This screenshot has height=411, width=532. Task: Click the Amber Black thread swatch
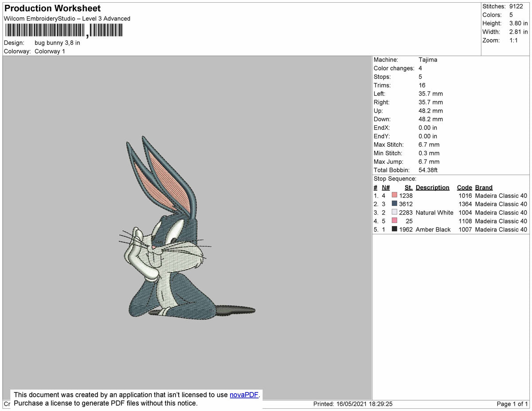394,229
